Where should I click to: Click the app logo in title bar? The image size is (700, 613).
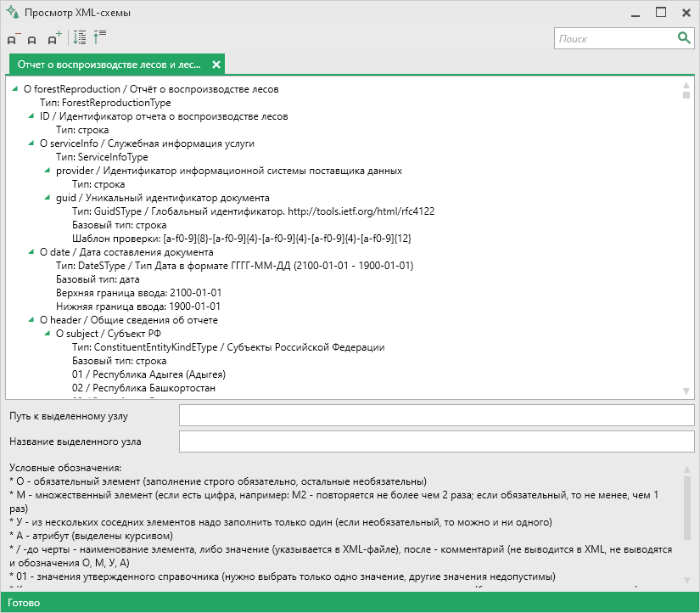pos(13,12)
